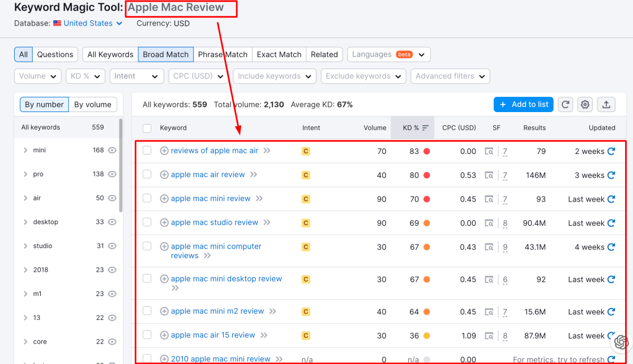This screenshot has width=633, height=364.
Task: Click plus icon next to apple mac mini review
Action: click(x=164, y=199)
